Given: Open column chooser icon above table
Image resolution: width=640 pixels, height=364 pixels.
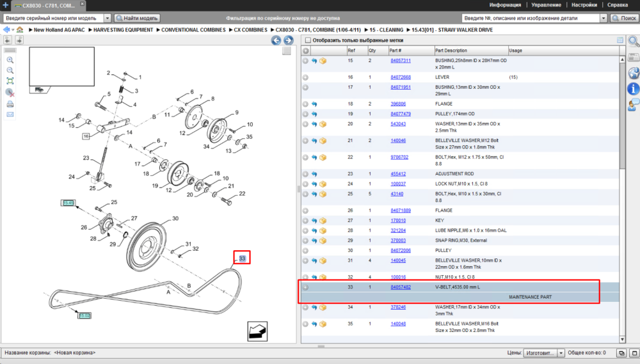Looking at the screenshot, I should [620, 40].
